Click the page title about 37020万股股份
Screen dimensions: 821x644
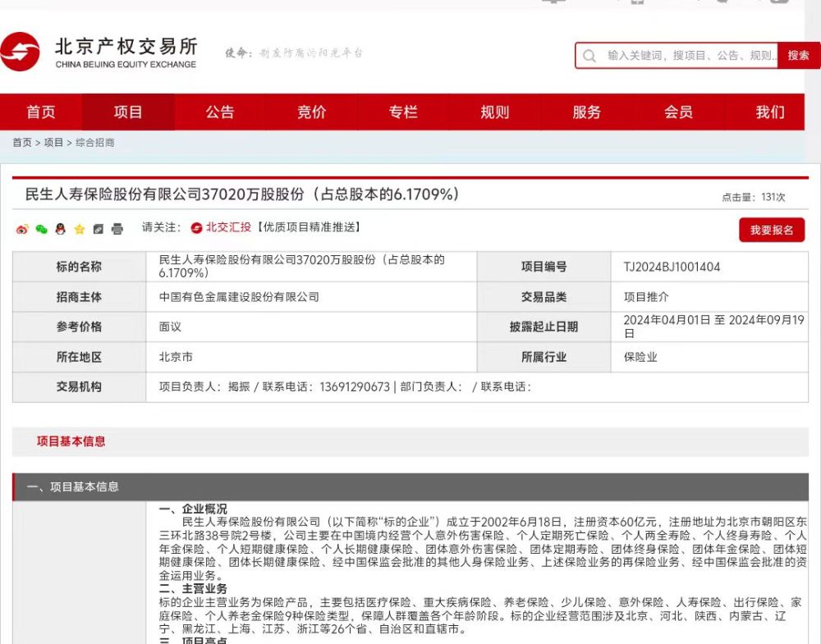(242, 194)
